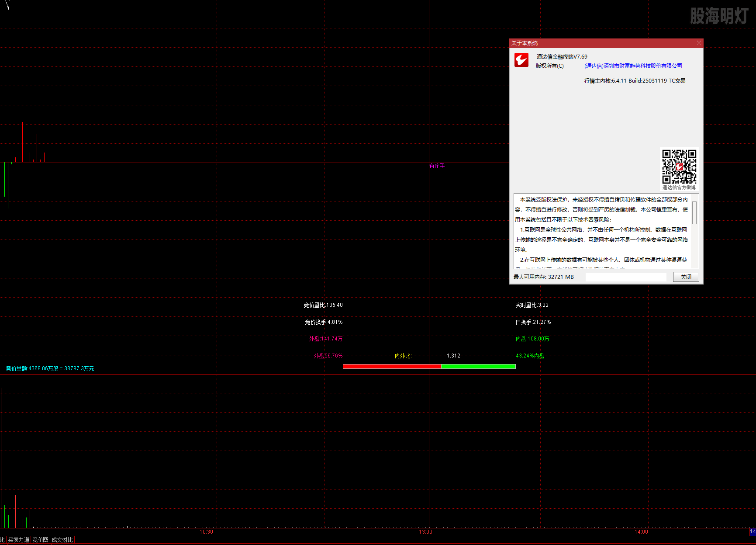Click the 关闭 button in the about dialog

pos(686,277)
